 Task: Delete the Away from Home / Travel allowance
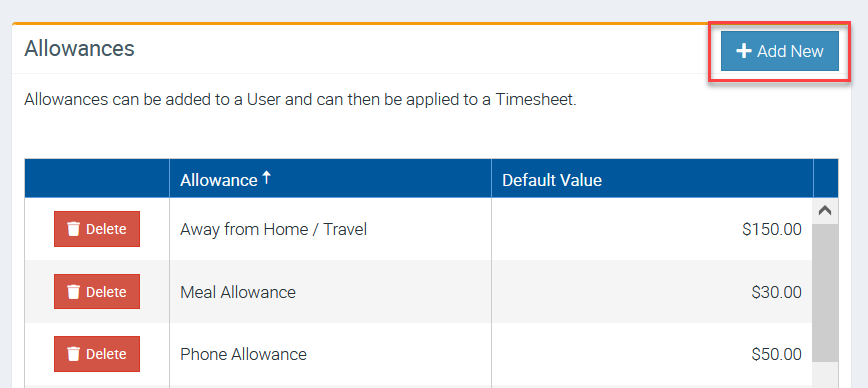click(x=97, y=229)
